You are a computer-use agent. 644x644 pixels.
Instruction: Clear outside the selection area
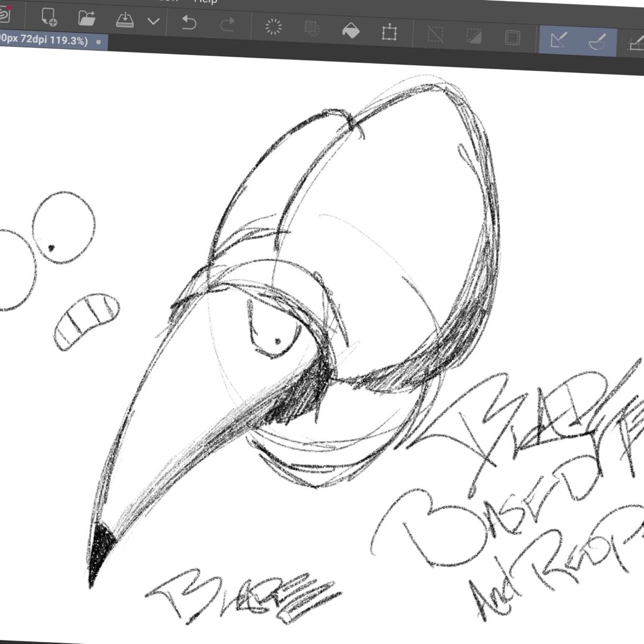click(312, 28)
